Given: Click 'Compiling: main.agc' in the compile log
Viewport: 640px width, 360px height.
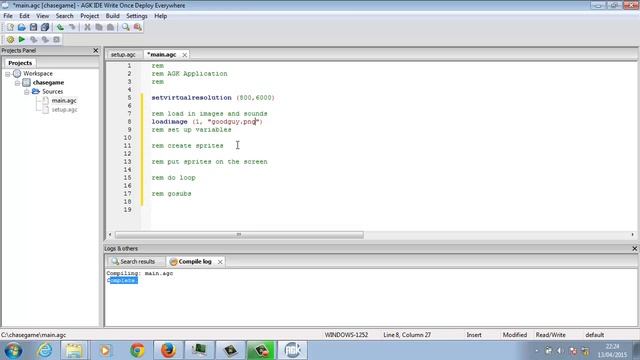Looking at the screenshot, I should 140,273.
